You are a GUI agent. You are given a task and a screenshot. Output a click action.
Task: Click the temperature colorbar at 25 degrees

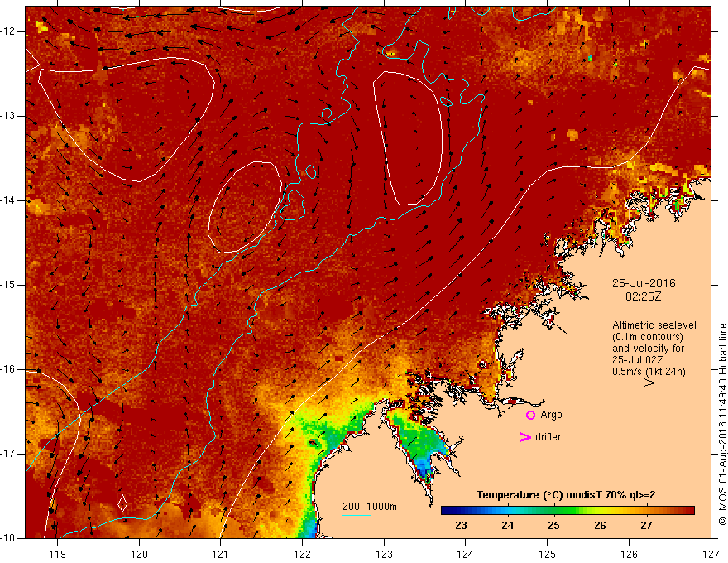tap(553, 511)
